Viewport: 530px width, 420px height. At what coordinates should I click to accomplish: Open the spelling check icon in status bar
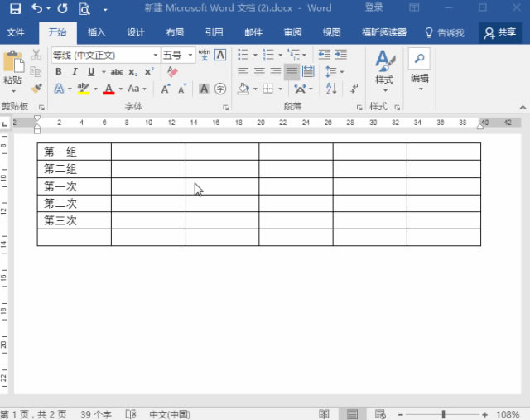(x=131, y=414)
